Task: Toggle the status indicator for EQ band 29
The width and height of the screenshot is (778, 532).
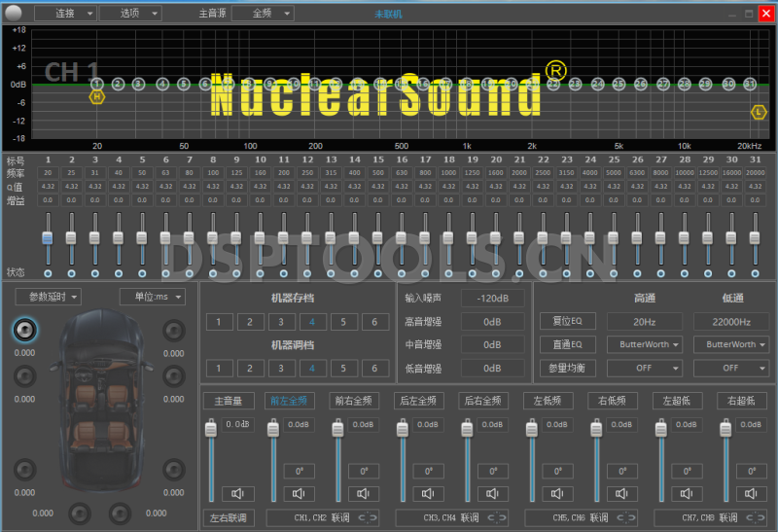Action: pos(708,273)
